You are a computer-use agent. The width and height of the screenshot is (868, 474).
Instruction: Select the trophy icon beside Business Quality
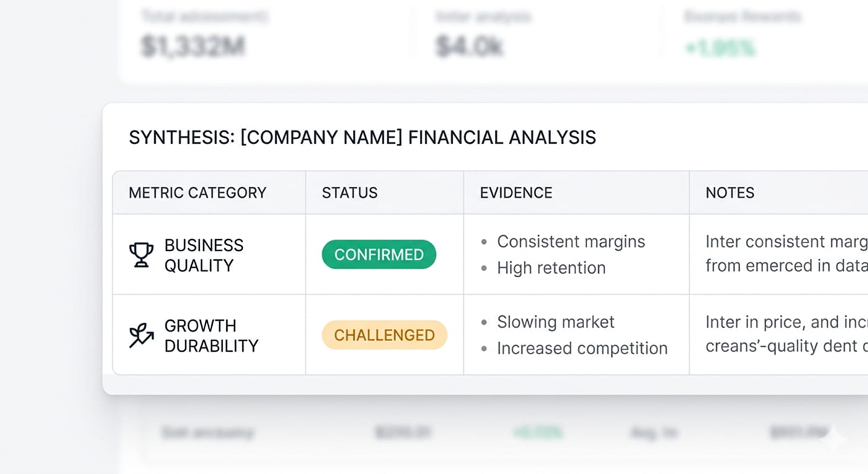tap(141, 254)
